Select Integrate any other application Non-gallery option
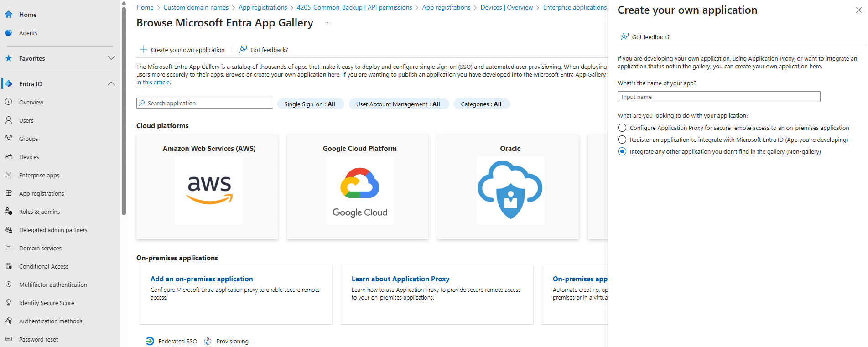 (622, 151)
